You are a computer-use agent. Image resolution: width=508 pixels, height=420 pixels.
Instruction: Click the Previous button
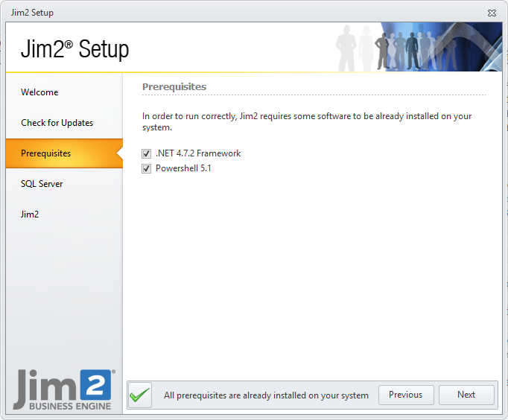pyautogui.click(x=405, y=395)
